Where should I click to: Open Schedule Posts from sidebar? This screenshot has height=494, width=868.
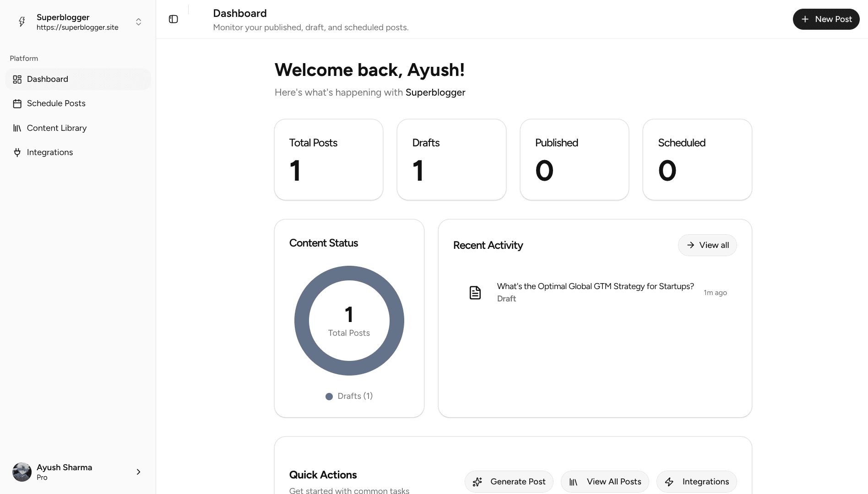click(x=56, y=103)
